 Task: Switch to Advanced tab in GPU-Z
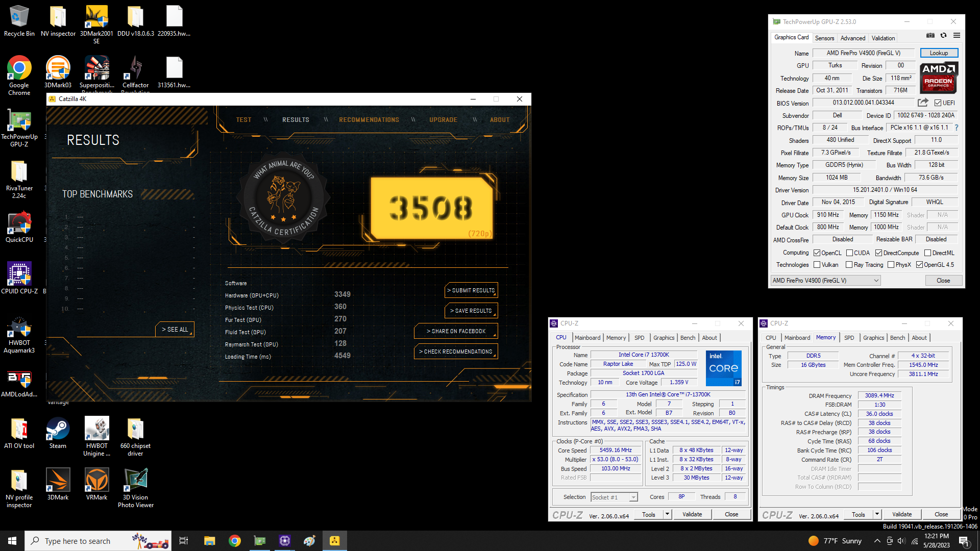point(852,38)
